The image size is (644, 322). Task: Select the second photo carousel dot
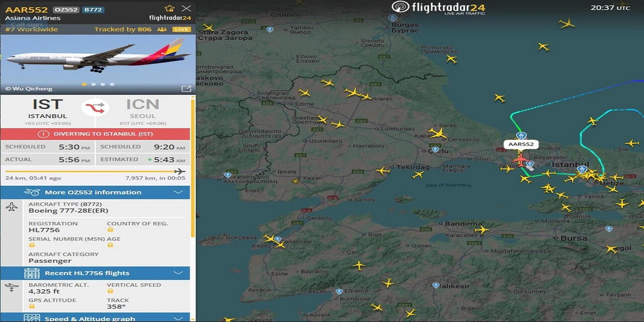click(x=93, y=85)
